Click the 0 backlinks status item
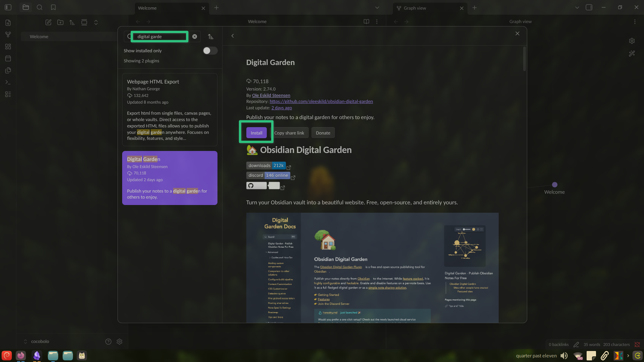Image resolution: width=644 pixels, height=362 pixels. 559,344
